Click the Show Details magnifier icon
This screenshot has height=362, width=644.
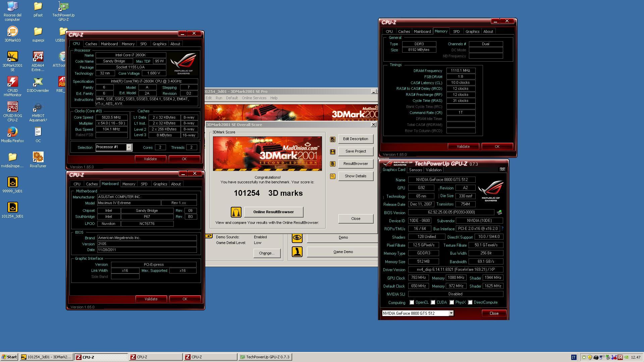click(332, 176)
